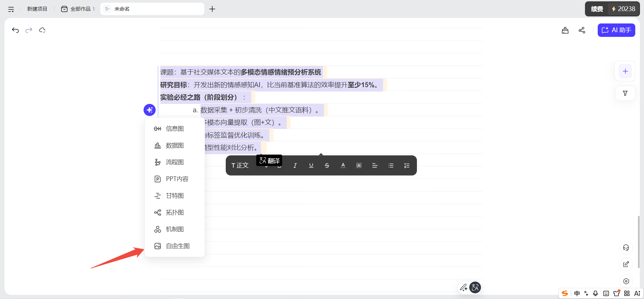This screenshot has width=644, height=299.
Task: Click the vertical scrollbar on right edge
Action: [x=639, y=242]
